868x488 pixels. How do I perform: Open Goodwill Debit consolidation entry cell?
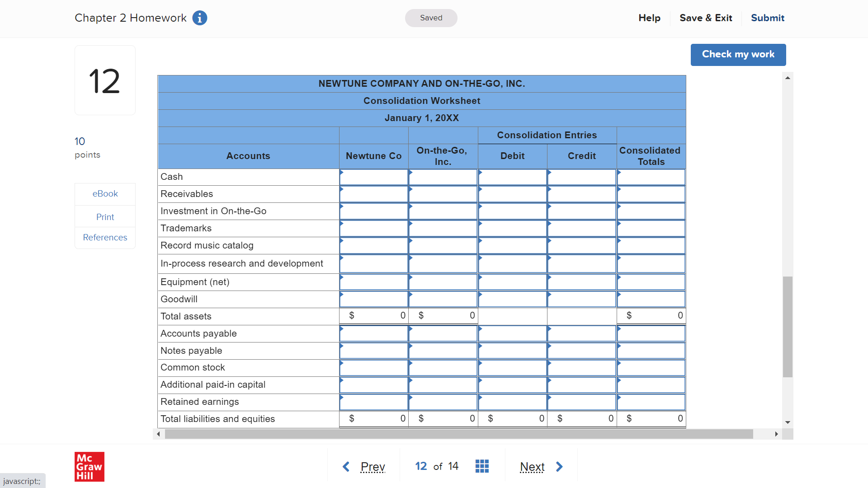click(x=512, y=299)
